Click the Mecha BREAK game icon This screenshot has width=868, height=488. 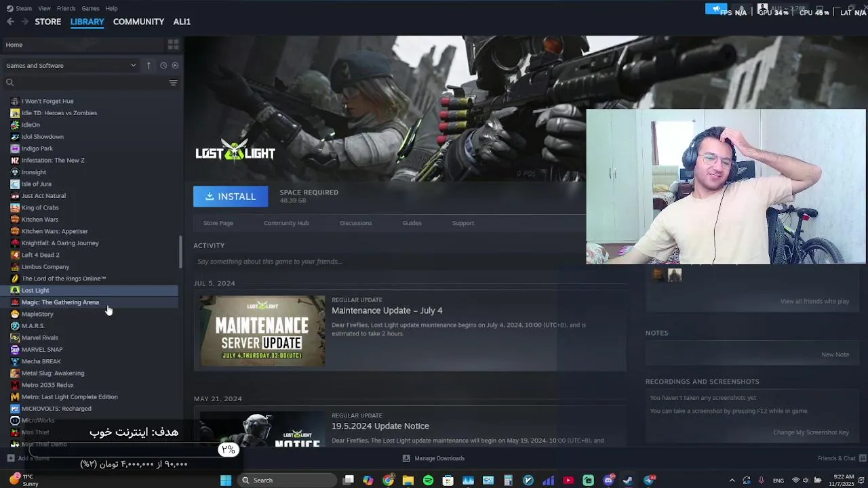coord(15,361)
